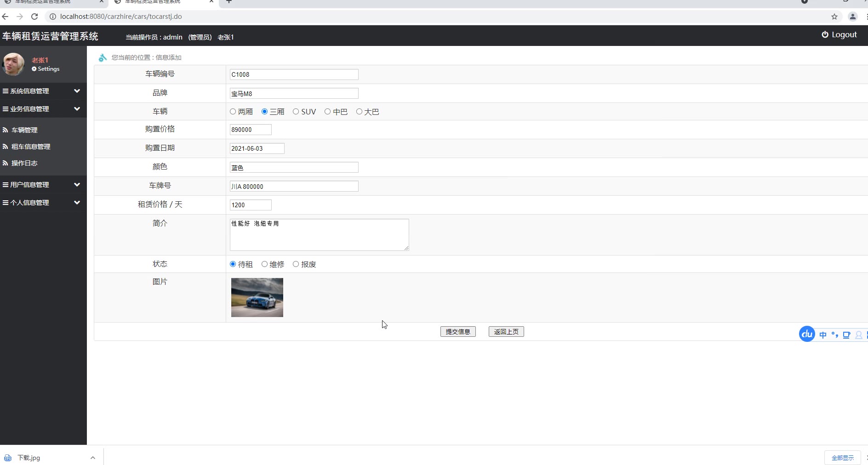Viewport: 868px width, 465px height.
Task: Click hamburger icon of 系统信息管理
Action: pos(6,91)
